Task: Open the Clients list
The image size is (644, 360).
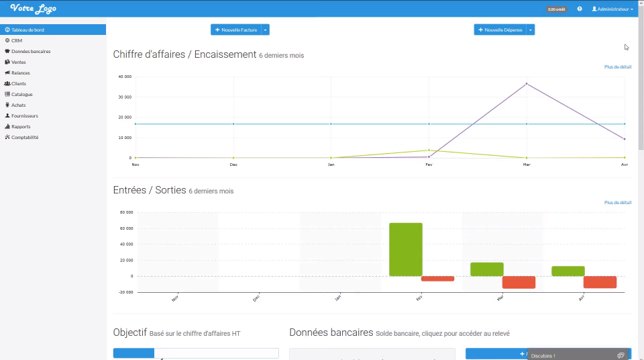Action: click(x=15, y=83)
